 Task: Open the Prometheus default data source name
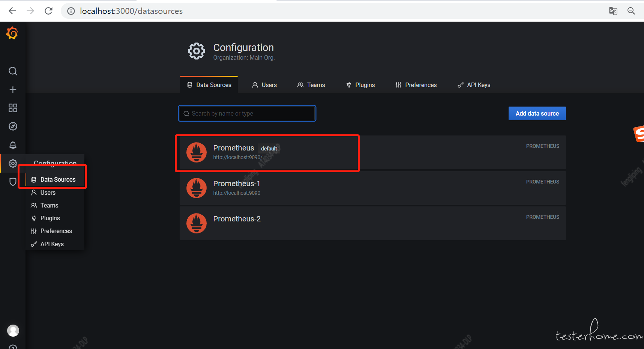tap(234, 148)
